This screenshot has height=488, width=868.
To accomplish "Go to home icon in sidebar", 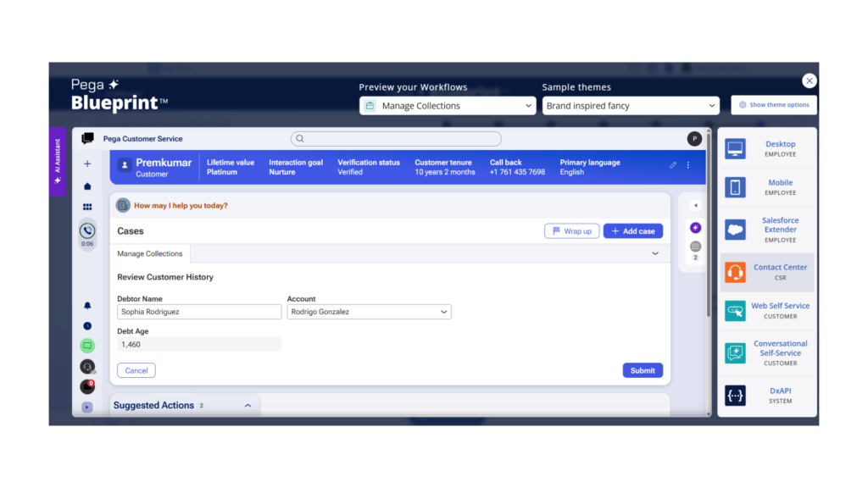I will [87, 186].
